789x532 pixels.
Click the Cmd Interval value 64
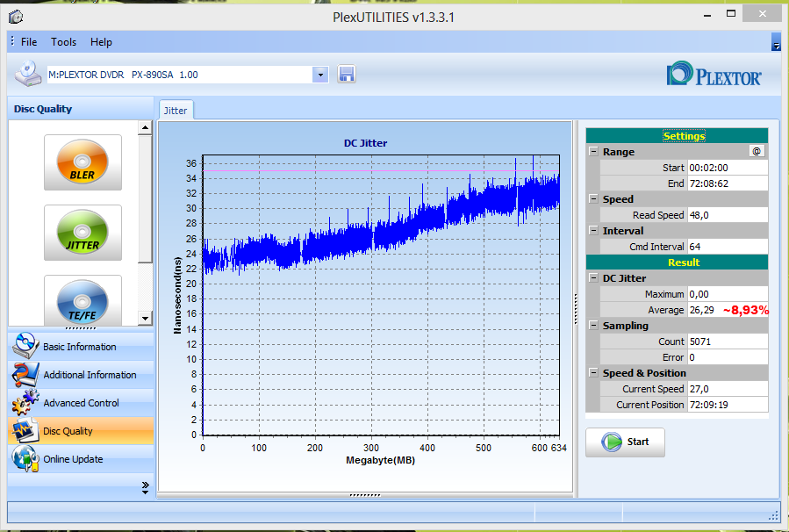pos(727,247)
